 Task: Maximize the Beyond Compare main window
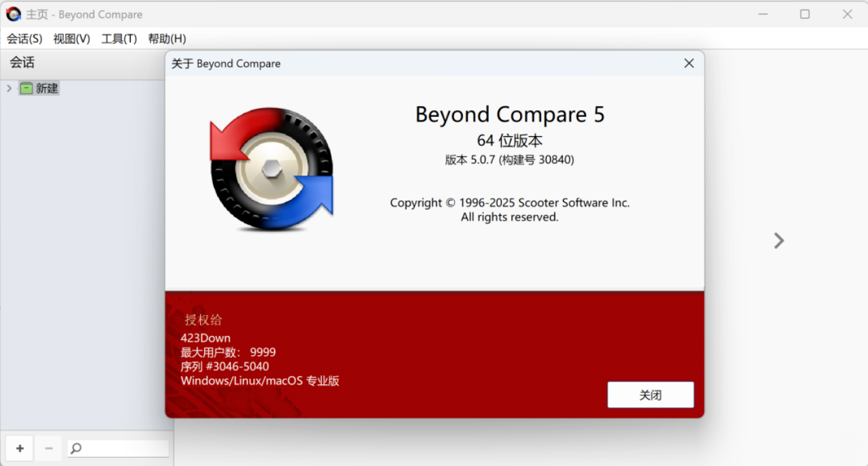805,14
